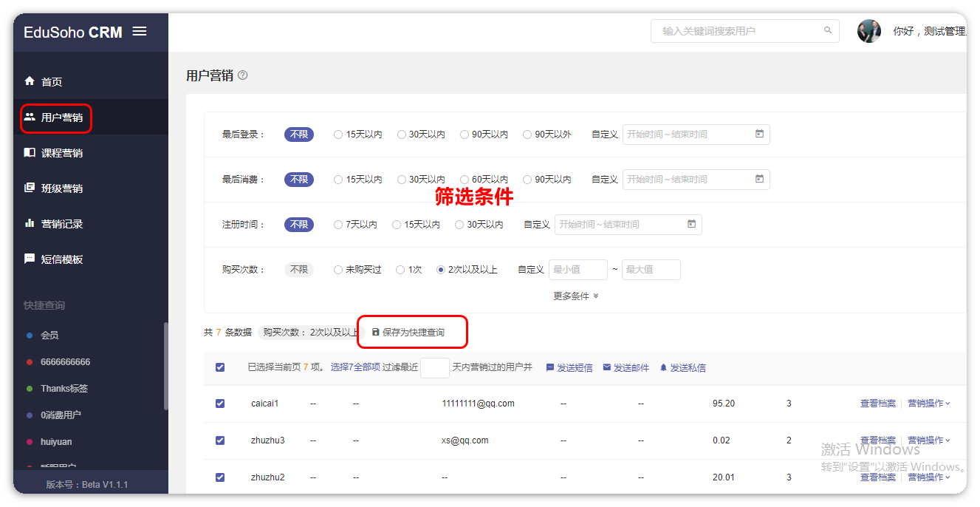The height and width of the screenshot is (507, 980).
Task: Click 查看档案 link for caicai1
Action: click(x=877, y=404)
